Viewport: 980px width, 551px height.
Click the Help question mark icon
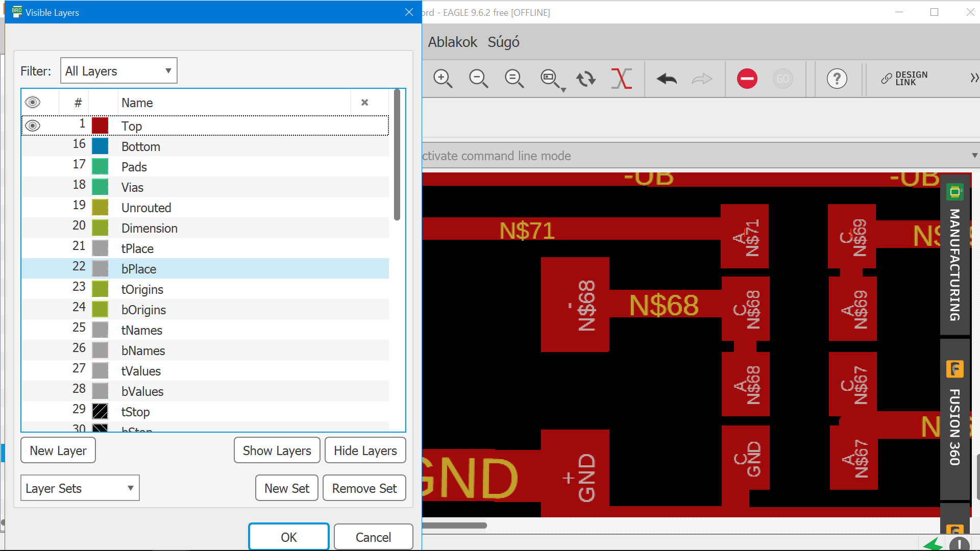(837, 79)
